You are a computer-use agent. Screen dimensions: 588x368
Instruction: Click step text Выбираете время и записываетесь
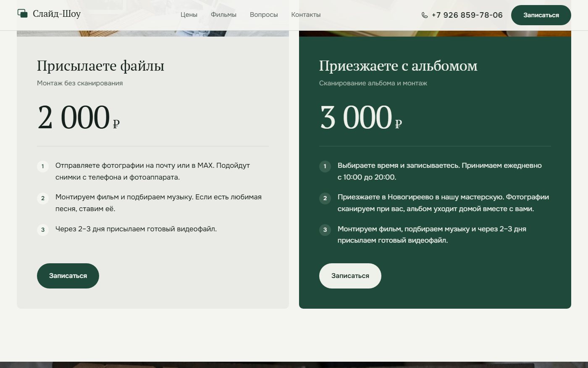[x=440, y=171]
